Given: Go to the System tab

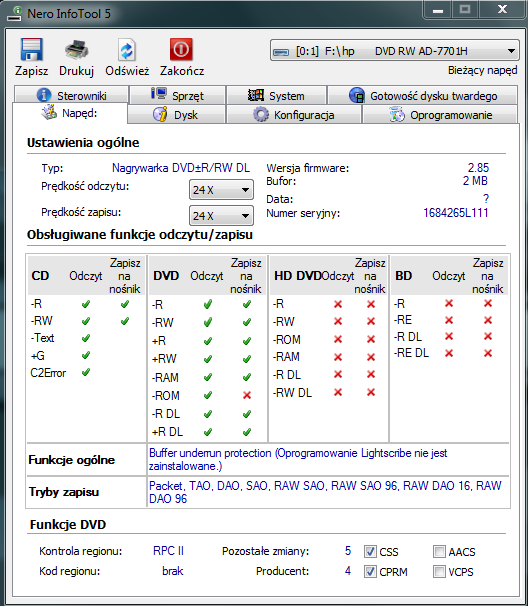Looking at the screenshot, I should tap(276, 95).
